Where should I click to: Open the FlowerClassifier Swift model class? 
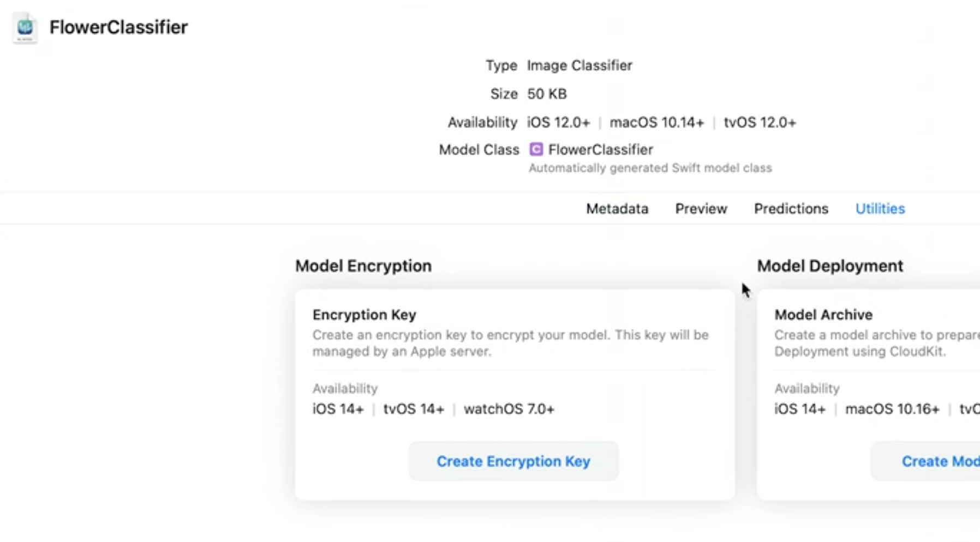coord(600,149)
